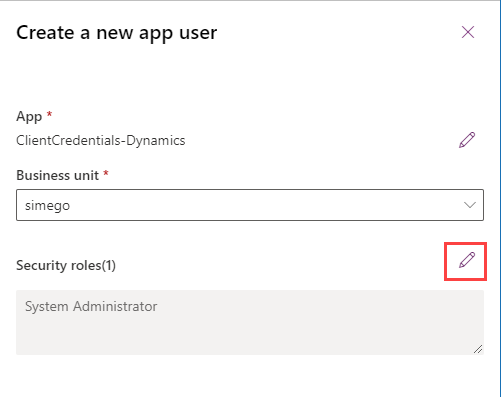
Task: Click the App field label
Action: coord(29,117)
